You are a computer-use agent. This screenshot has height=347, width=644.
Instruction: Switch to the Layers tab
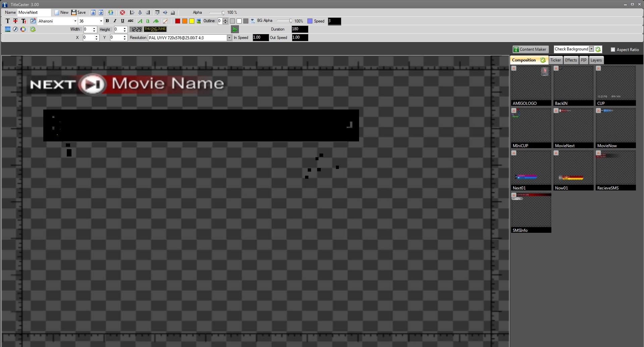596,60
